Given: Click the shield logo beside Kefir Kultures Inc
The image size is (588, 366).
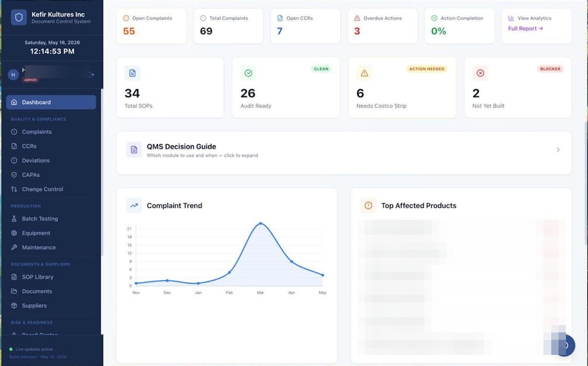Looking at the screenshot, I should tap(19, 17).
